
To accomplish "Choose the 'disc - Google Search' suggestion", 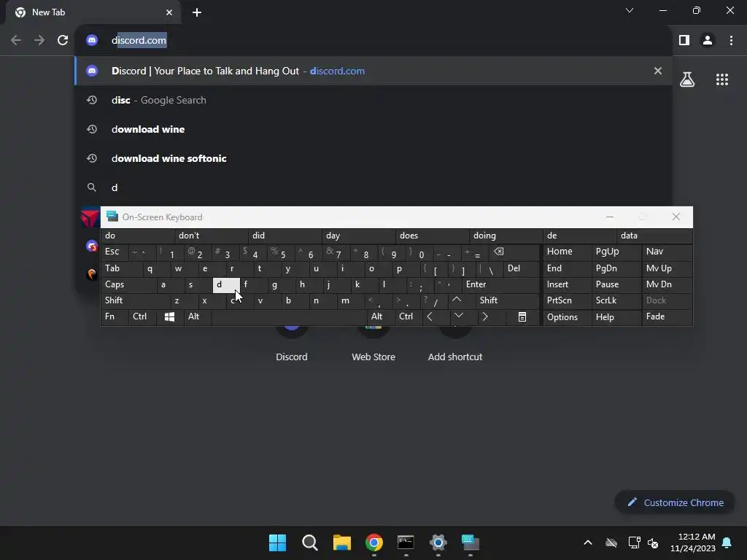I will (374, 100).
